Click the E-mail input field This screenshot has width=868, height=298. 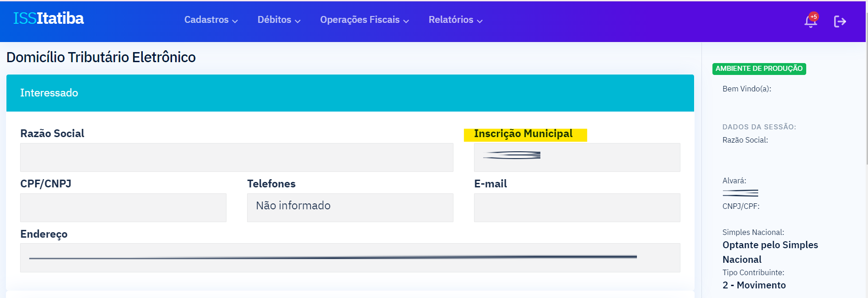point(577,208)
